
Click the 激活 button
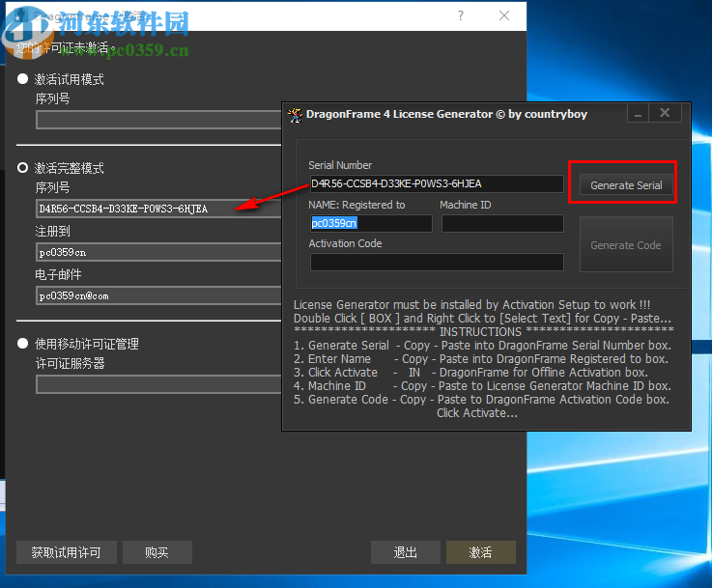(x=480, y=552)
